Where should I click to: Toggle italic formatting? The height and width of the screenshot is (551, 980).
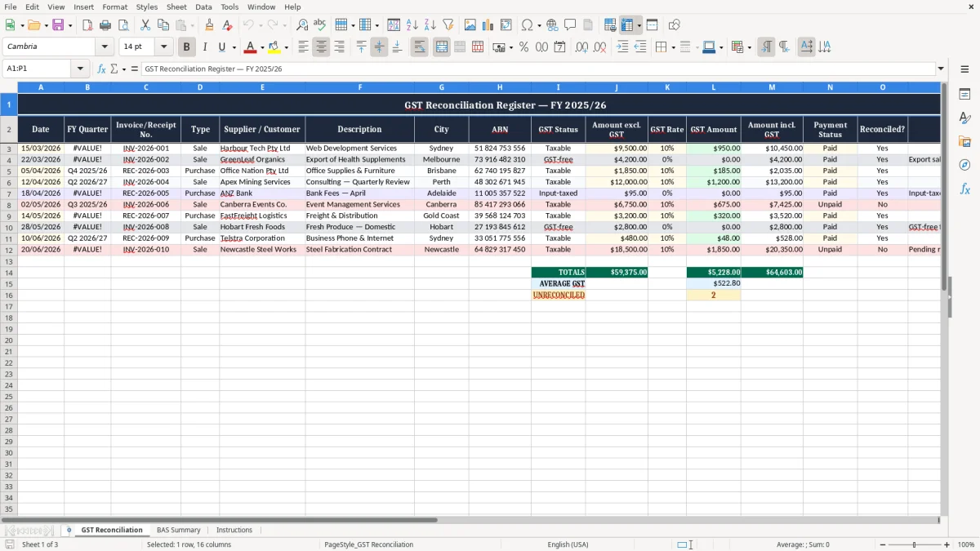204,47
